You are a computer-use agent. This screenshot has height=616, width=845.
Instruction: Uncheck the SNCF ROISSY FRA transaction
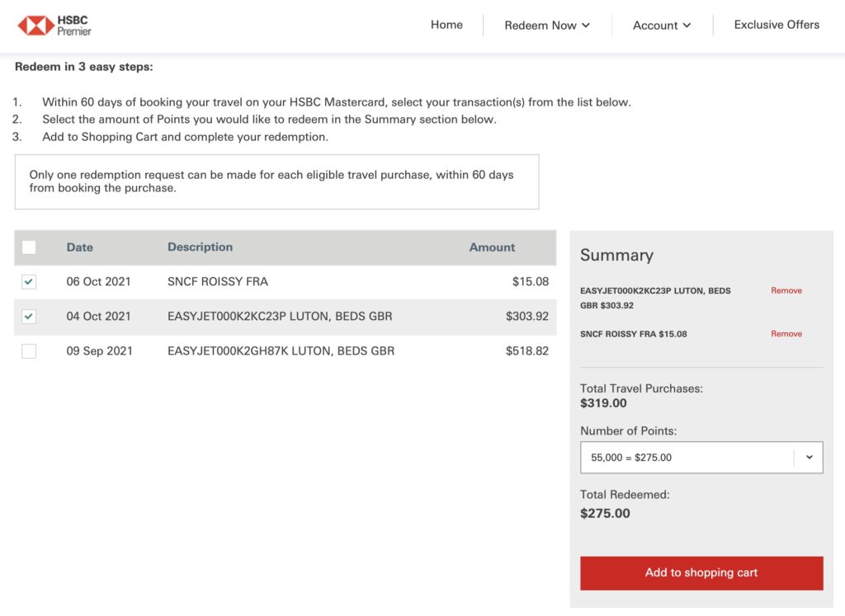pos(29,282)
